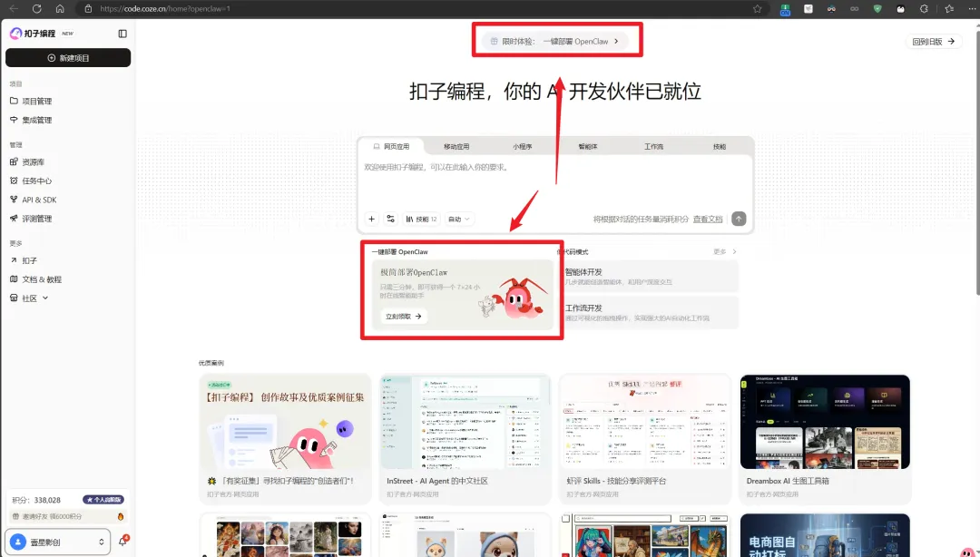Select the 网页应用 tab
980x557 pixels.
(391, 146)
